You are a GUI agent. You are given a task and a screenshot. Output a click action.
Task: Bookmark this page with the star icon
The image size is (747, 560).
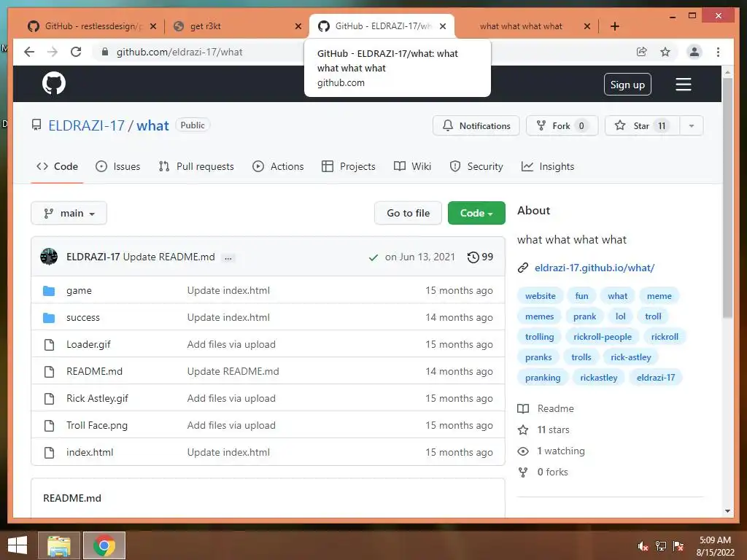[x=665, y=52]
